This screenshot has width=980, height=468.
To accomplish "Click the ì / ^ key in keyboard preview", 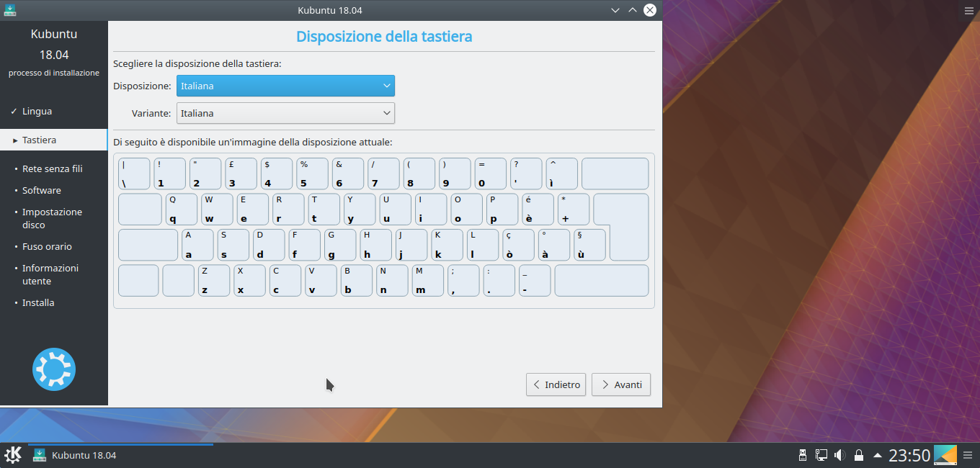I will (562, 174).
